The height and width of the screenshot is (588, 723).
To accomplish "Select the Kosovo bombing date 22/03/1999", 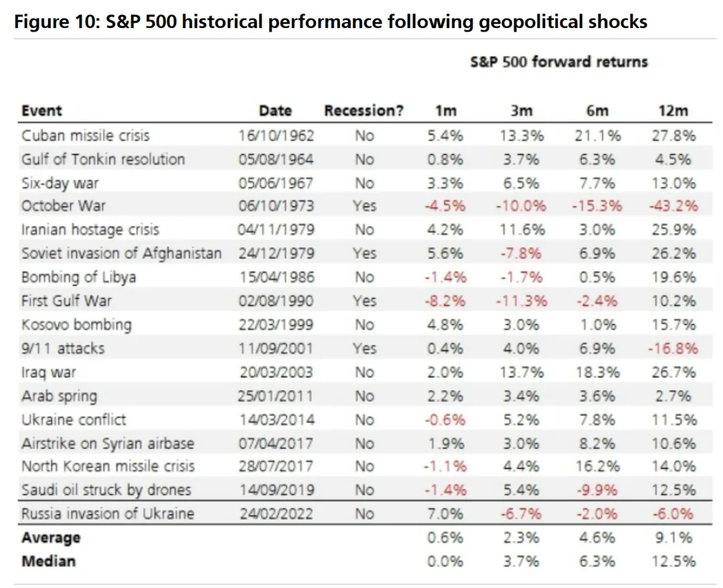I will coord(276,324).
